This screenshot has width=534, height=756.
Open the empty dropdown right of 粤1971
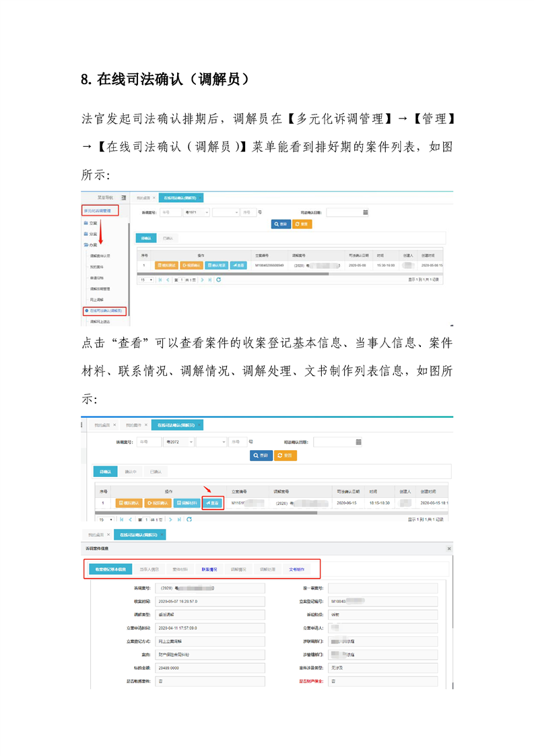coord(226,212)
